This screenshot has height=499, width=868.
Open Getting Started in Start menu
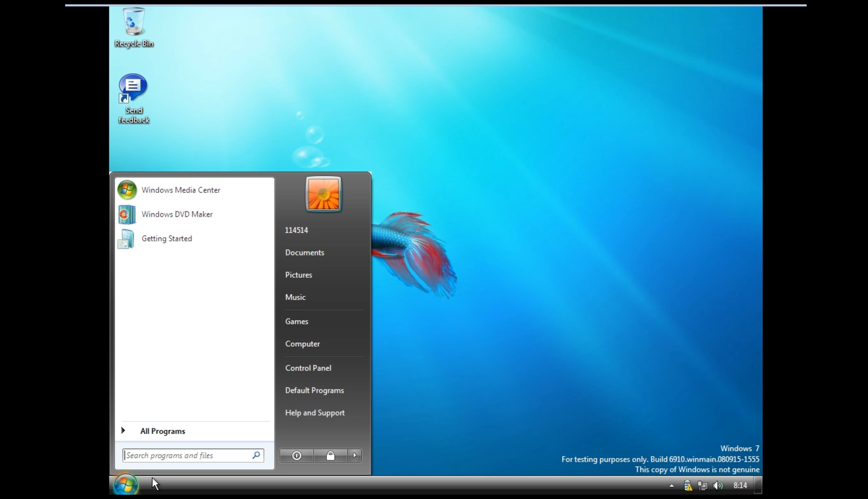tap(194, 239)
